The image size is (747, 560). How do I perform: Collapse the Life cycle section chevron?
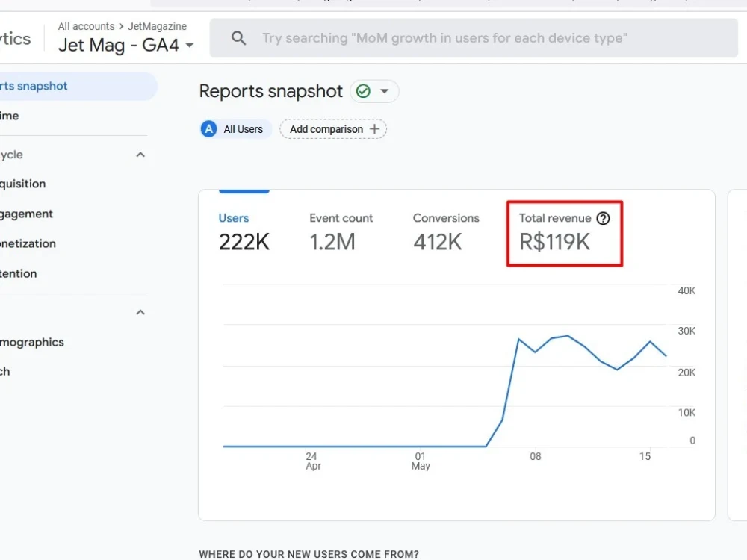pyautogui.click(x=140, y=155)
